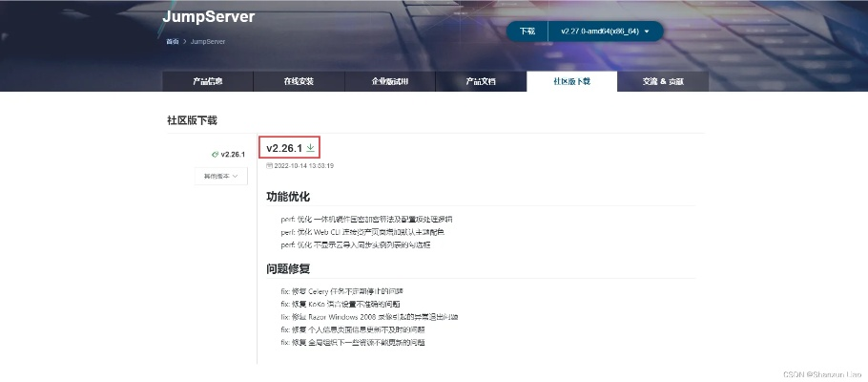
Task: Open the v2.27.0-amd64(x86_64) version selector
Action: click(605, 32)
